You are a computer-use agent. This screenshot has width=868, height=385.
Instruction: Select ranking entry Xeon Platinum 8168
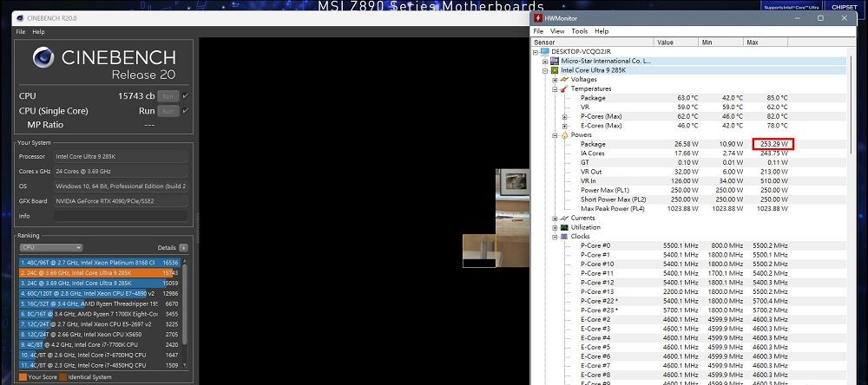coord(99,263)
